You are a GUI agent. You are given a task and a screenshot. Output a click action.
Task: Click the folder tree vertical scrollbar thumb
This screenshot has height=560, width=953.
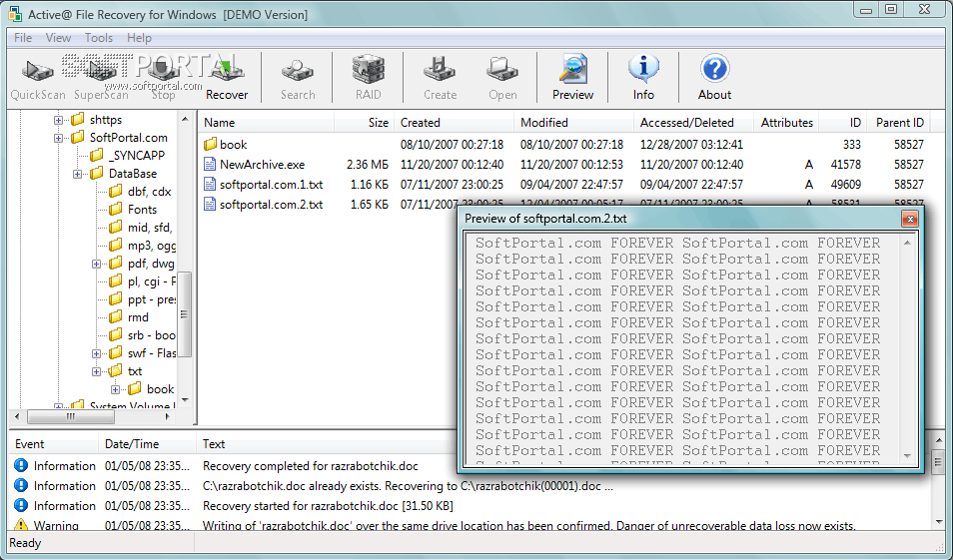pyautogui.click(x=184, y=314)
